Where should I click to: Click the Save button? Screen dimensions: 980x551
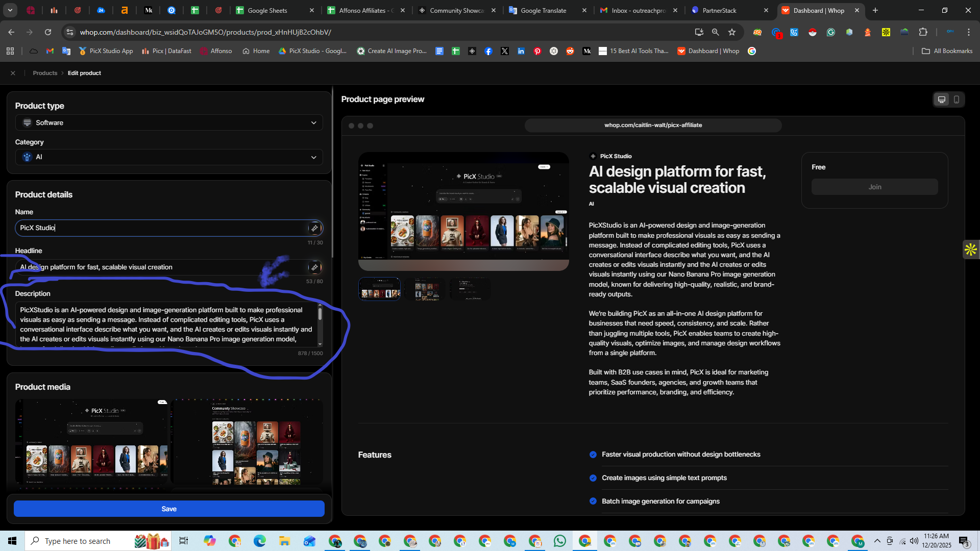pyautogui.click(x=169, y=509)
